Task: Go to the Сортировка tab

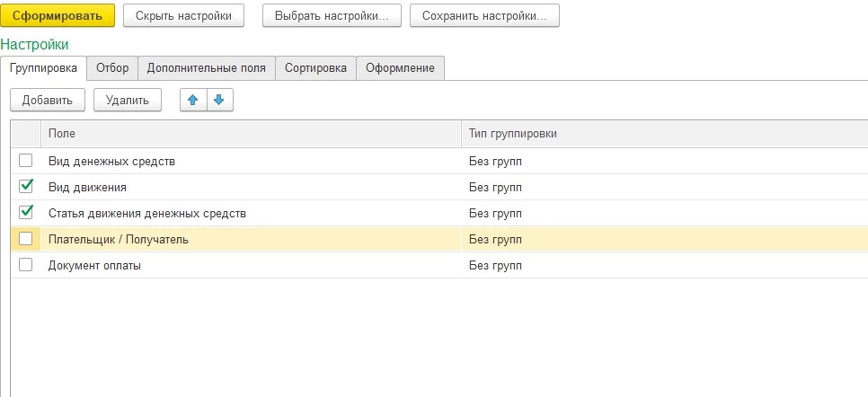Action: click(x=315, y=68)
